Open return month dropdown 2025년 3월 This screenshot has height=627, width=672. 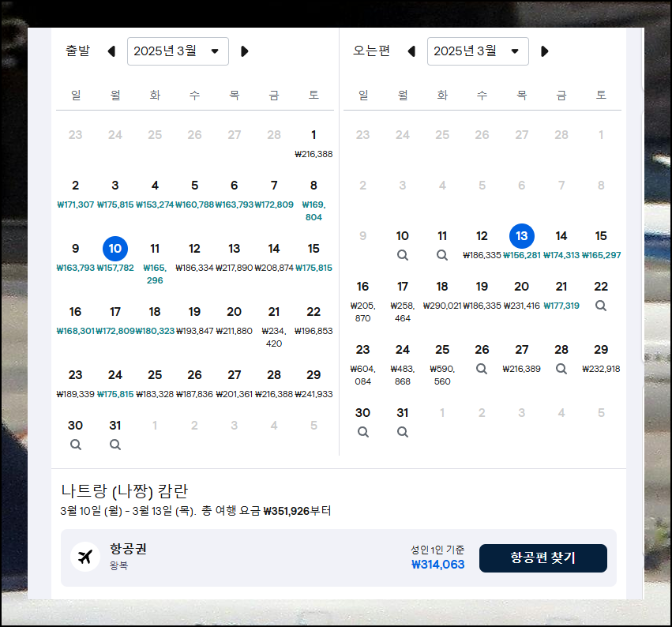[x=478, y=51]
